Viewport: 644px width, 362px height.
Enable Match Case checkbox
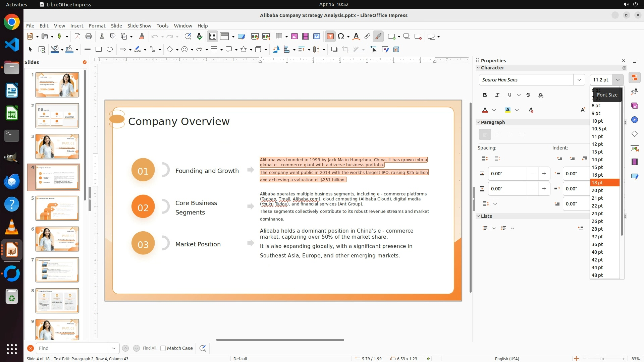point(163,348)
